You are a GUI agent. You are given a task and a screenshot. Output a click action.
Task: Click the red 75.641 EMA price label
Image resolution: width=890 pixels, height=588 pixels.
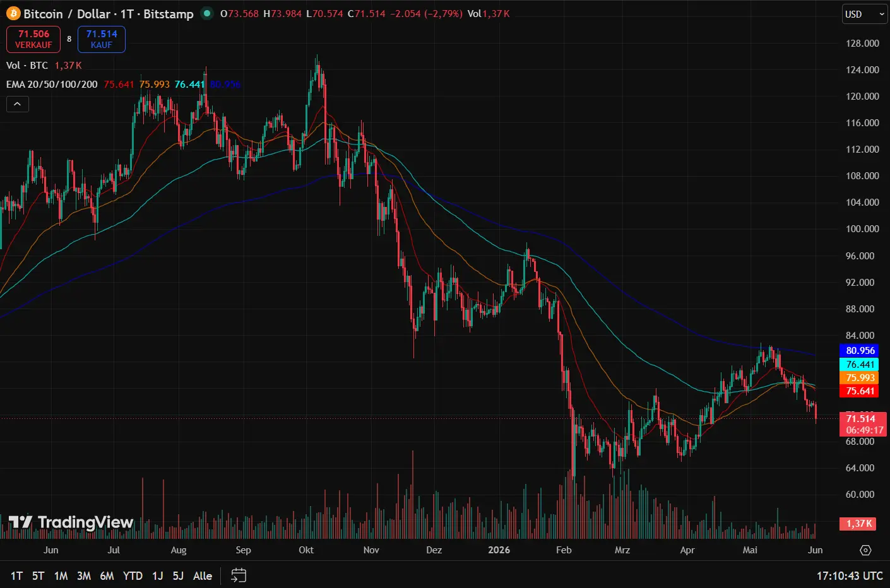[859, 391]
